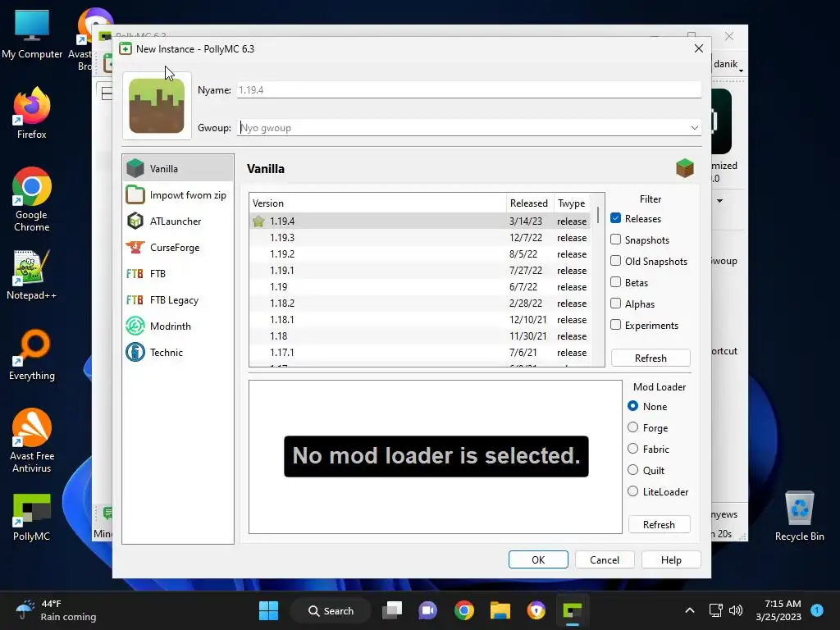
Task: Open the volume control in tray
Action: [x=736, y=610]
